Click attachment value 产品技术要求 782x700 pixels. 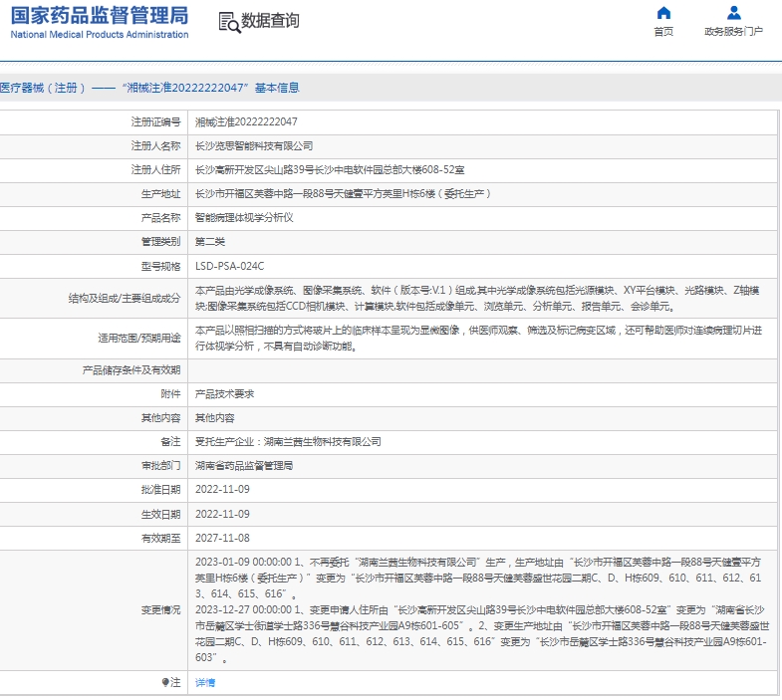click(224, 394)
